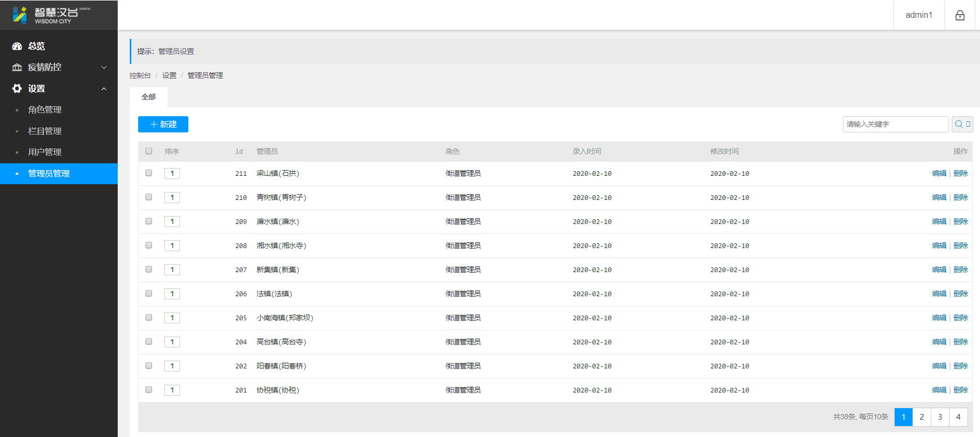Image resolution: width=980 pixels, height=437 pixels.
Task: Click 管理员管理 breadcrumb
Action: tap(205, 75)
